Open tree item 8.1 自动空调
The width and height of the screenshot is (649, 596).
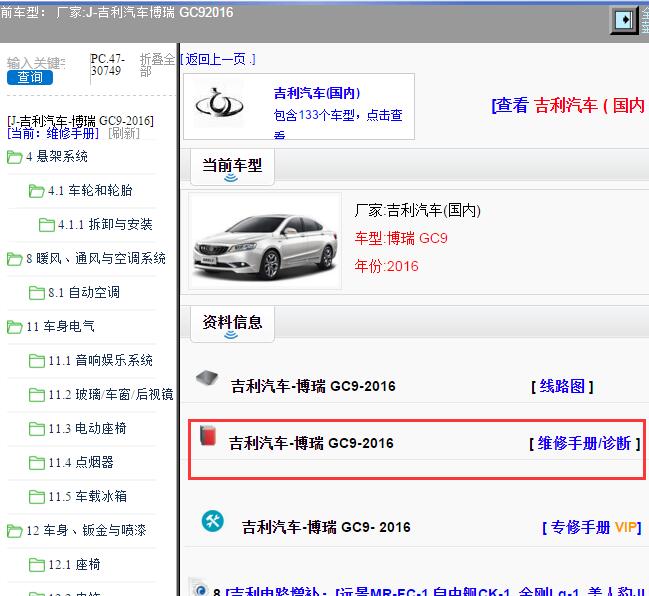click(x=84, y=292)
